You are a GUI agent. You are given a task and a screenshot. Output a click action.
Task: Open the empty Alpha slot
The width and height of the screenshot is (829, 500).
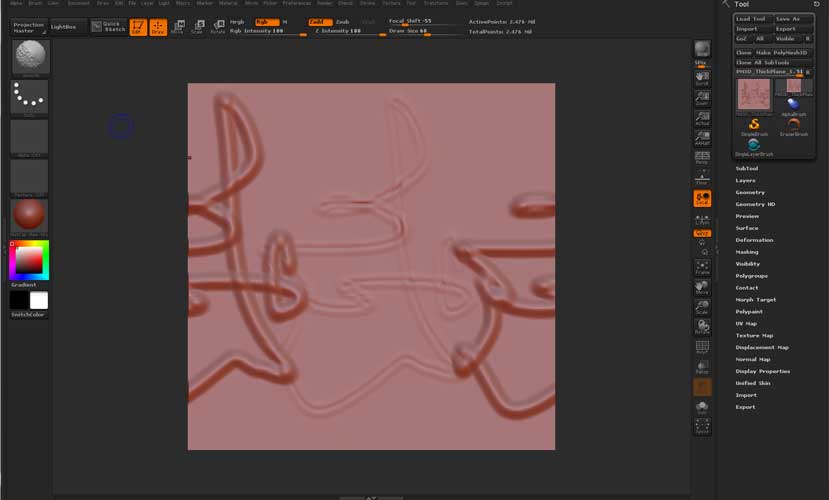[x=29, y=138]
